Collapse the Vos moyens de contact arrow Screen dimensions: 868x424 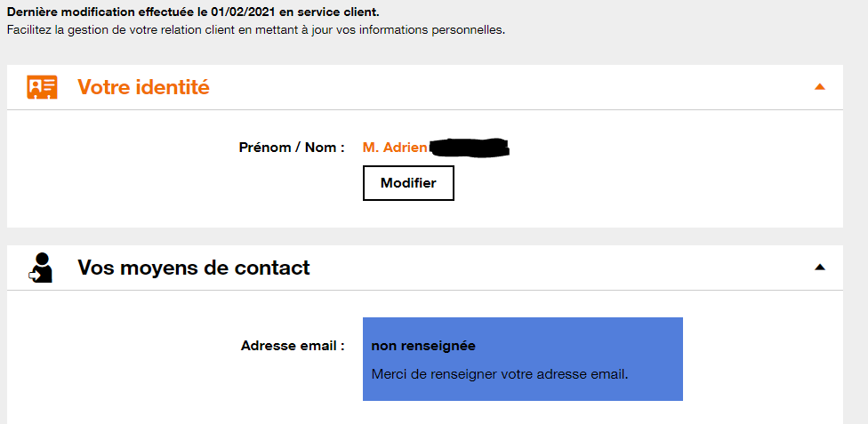[820, 267]
